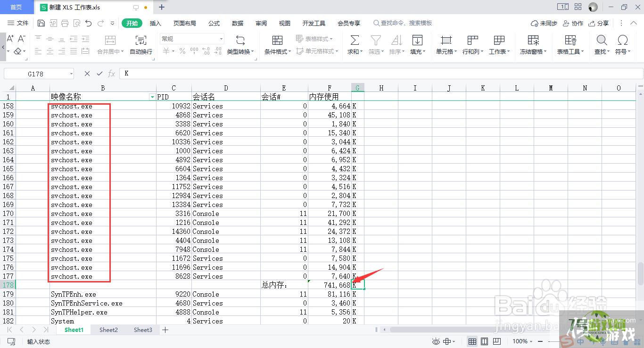644x348 pixels.
Task: Expand the 表格工具 dropdown
Action: [x=583, y=52]
